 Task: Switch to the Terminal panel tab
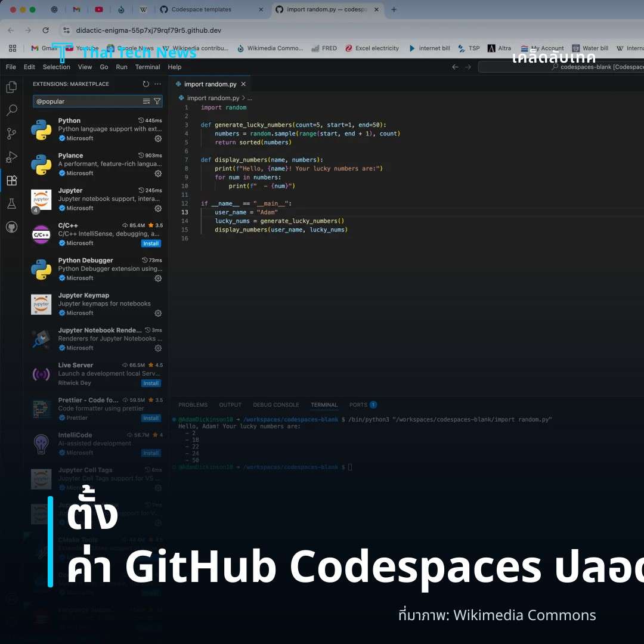[x=324, y=405]
